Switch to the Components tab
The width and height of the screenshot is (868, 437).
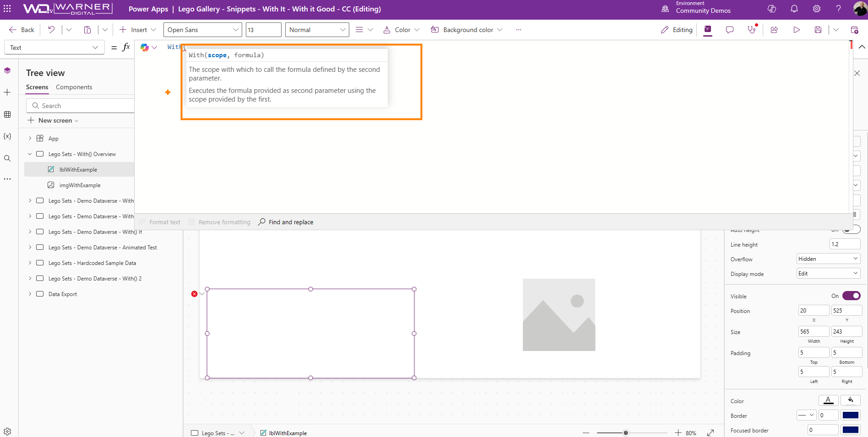click(74, 87)
